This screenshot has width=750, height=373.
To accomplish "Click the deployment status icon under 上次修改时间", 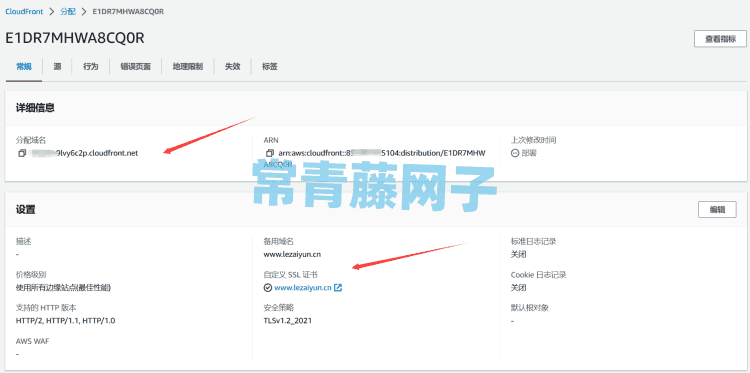I will pos(515,153).
